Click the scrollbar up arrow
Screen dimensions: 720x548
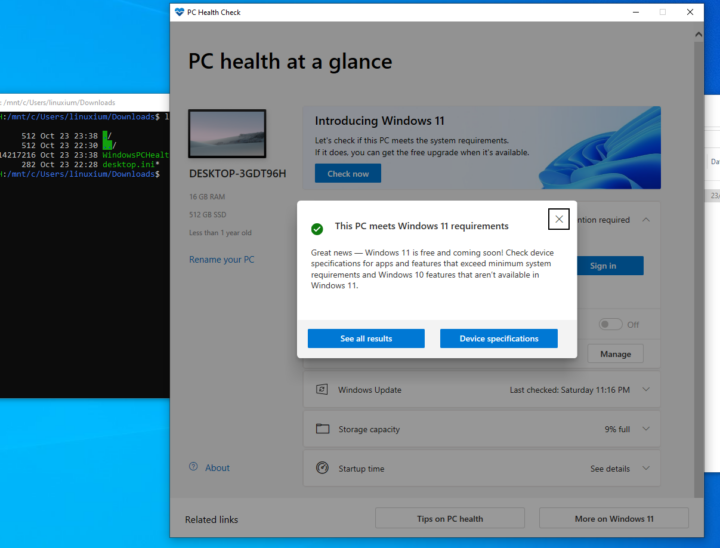tap(698, 34)
